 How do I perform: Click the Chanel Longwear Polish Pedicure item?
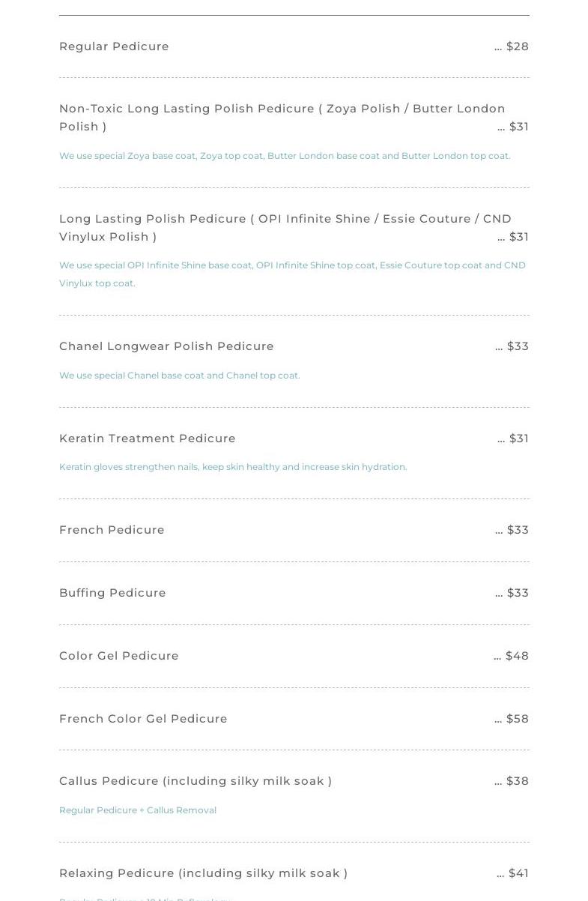point(166,346)
